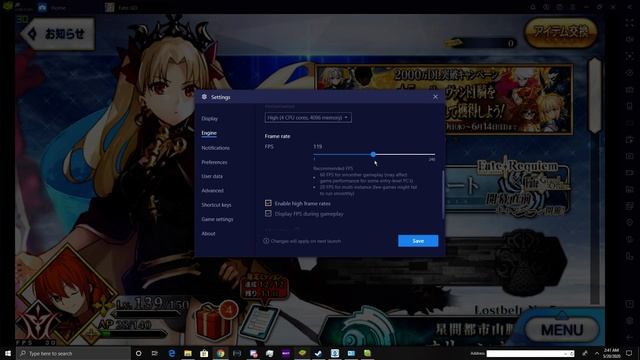Open the game MENU button
Screen dimensions: 640x360
(x=562, y=329)
